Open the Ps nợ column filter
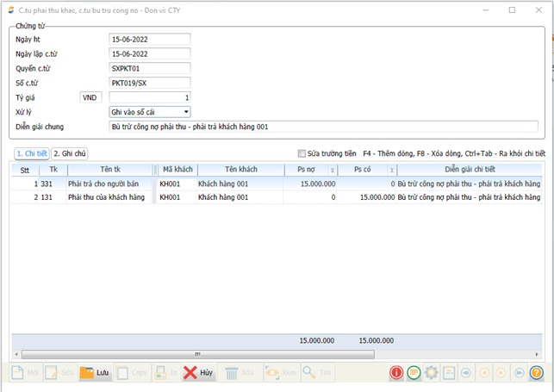The image size is (554, 392). tap(333, 171)
